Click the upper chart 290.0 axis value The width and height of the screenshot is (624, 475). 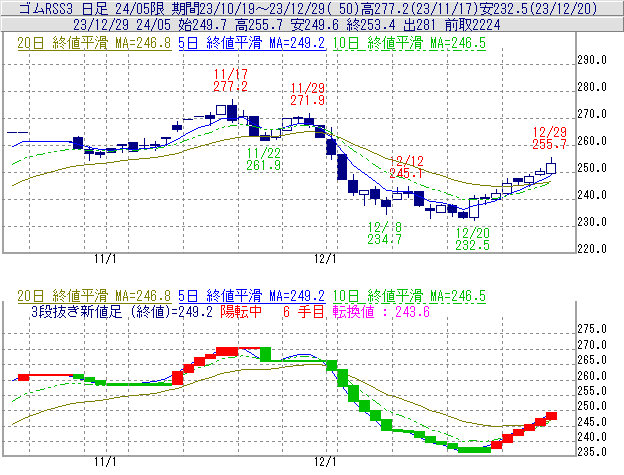(x=592, y=60)
